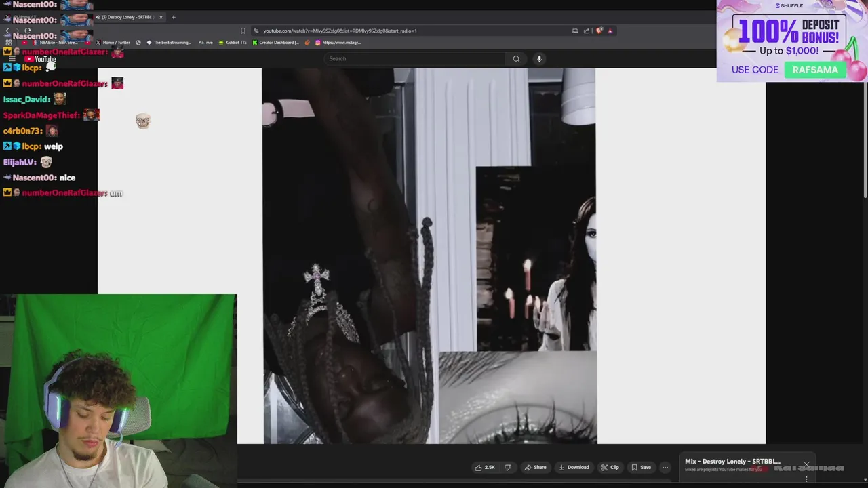This screenshot has height=488, width=868.
Task: Like the video with 2.5K likes
Action: pos(485,467)
